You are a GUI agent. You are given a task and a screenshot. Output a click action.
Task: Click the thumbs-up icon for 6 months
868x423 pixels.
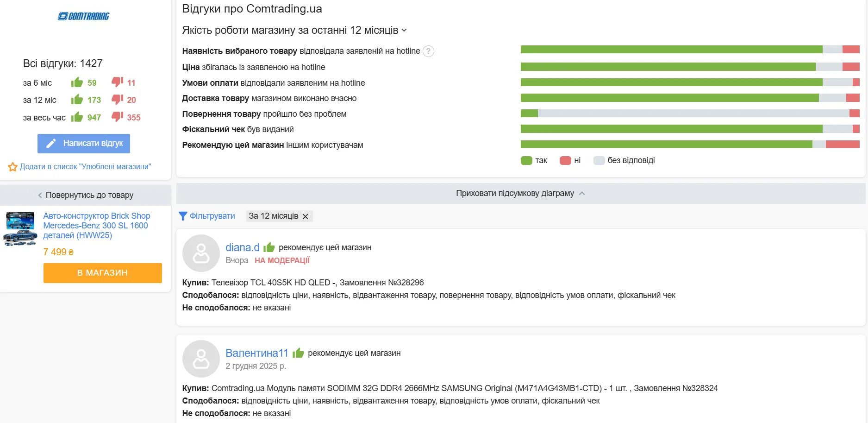pyautogui.click(x=77, y=82)
